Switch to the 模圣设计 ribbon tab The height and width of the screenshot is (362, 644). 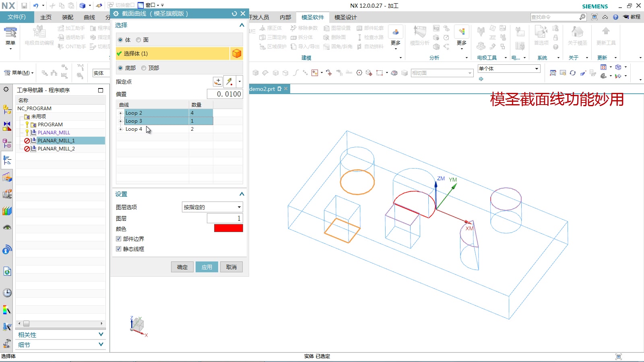(x=345, y=17)
